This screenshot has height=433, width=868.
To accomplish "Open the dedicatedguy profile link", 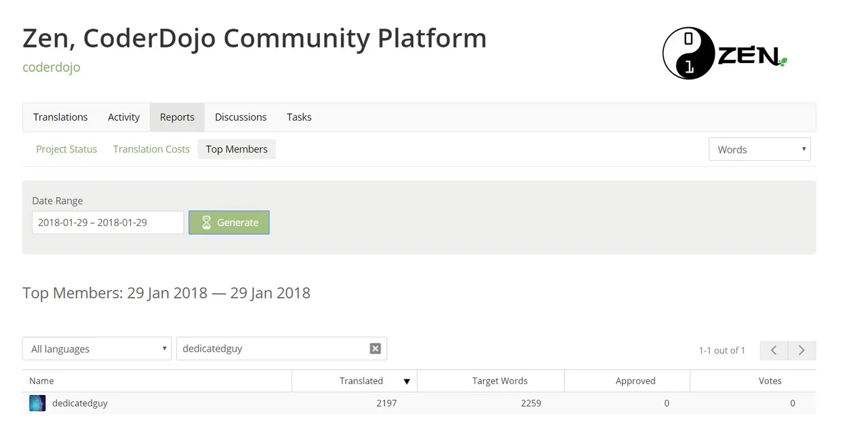I will 79,403.
